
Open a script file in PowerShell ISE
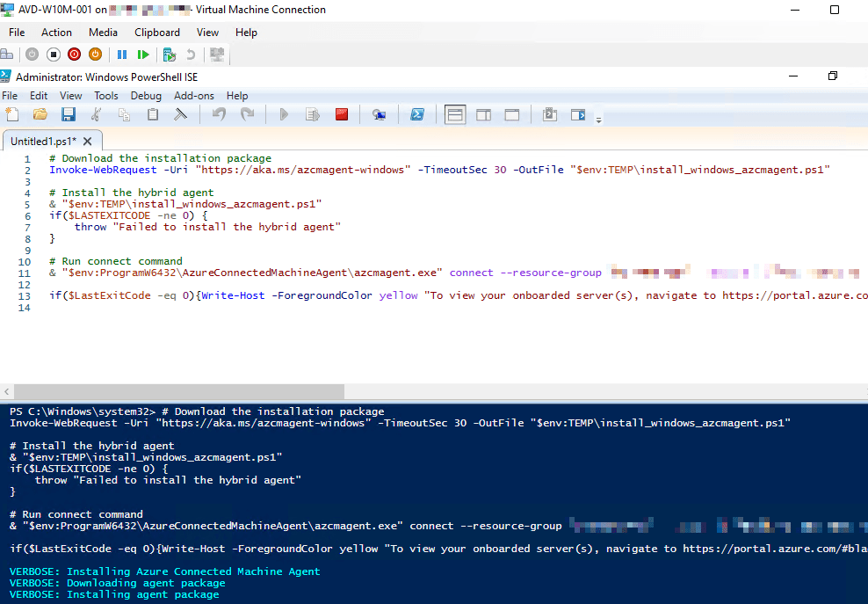[40, 114]
